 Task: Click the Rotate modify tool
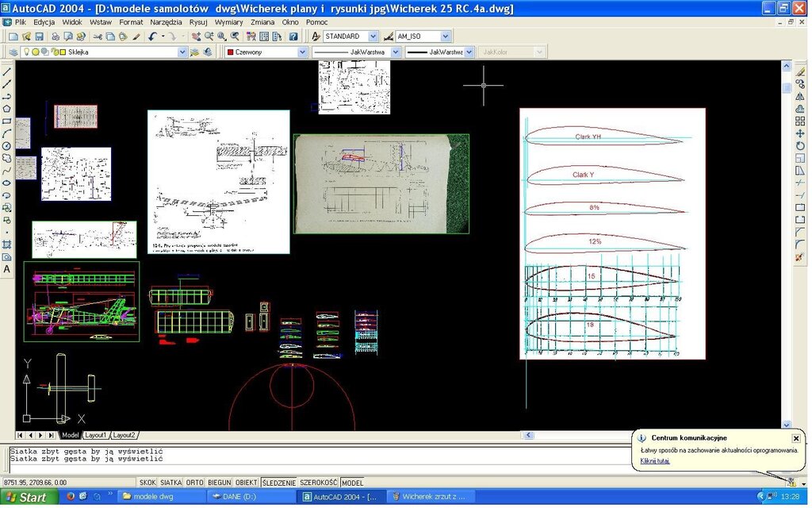(800, 146)
